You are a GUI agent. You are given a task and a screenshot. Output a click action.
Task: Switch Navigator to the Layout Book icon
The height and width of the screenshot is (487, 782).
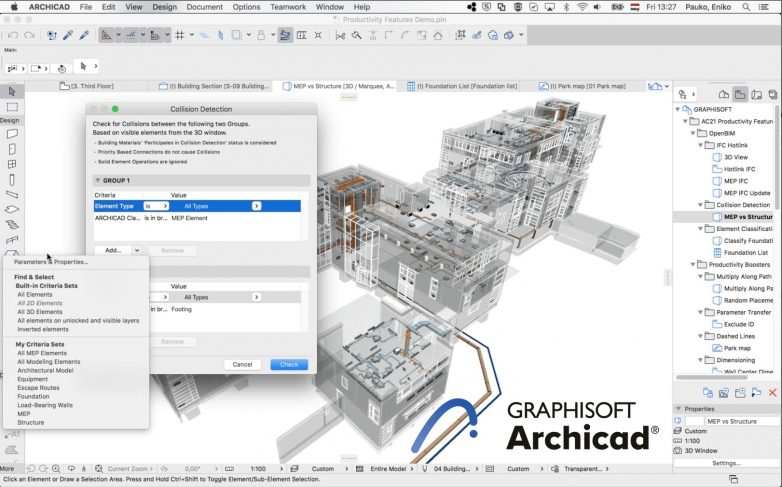757,94
